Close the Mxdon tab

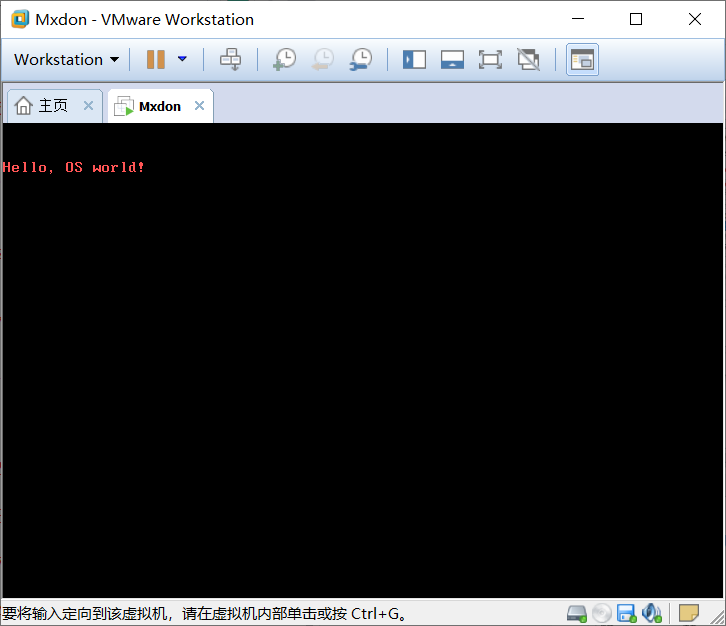[x=200, y=106]
